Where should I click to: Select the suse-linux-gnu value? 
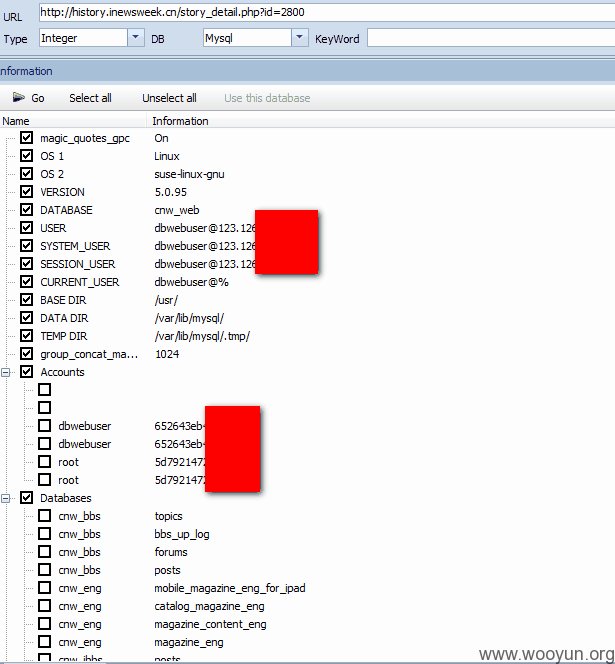[x=189, y=174]
